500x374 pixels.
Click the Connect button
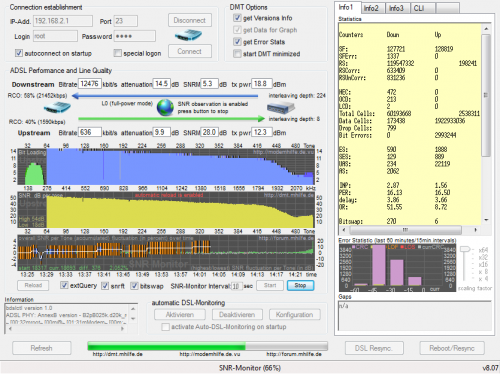pyautogui.click(x=190, y=51)
